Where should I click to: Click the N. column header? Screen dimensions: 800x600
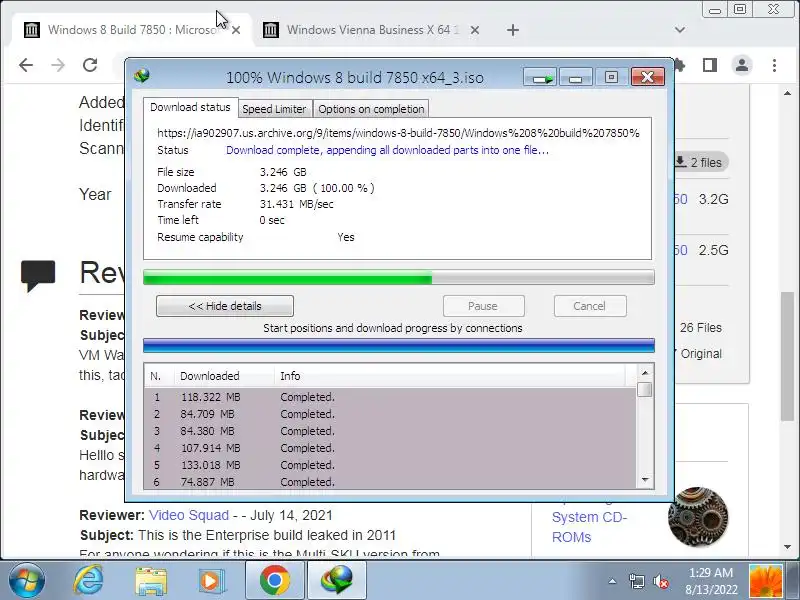pyautogui.click(x=159, y=376)
